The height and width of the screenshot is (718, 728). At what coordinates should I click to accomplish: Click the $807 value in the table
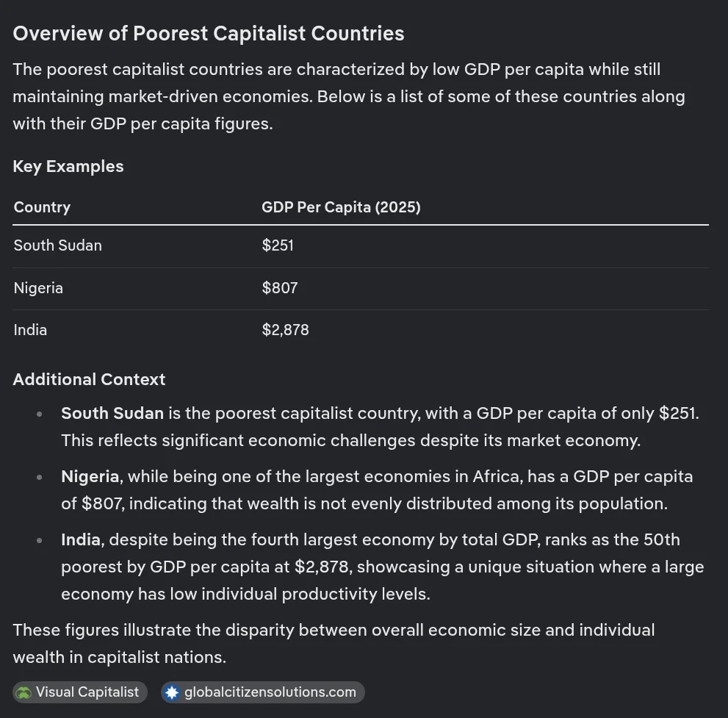pos(280,288)
